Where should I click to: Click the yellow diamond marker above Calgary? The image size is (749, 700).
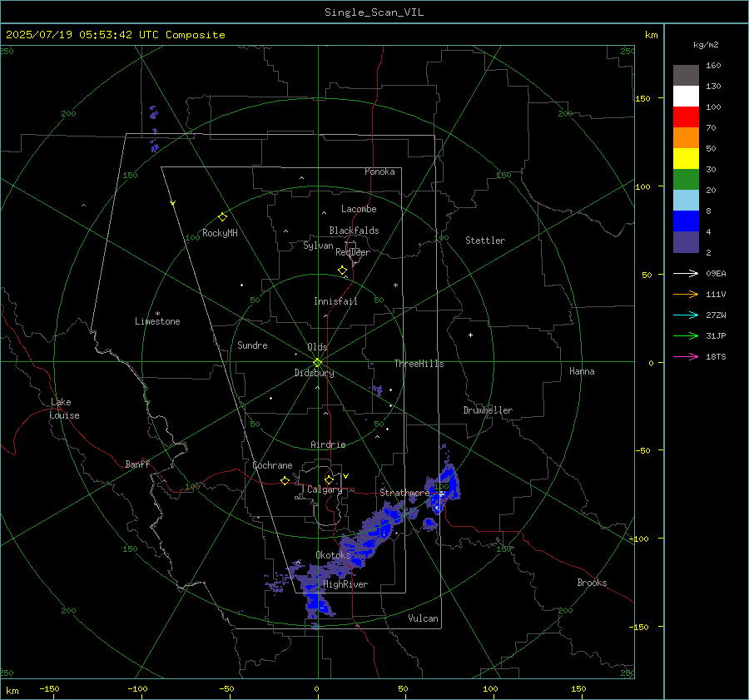(x=329, y=479)
